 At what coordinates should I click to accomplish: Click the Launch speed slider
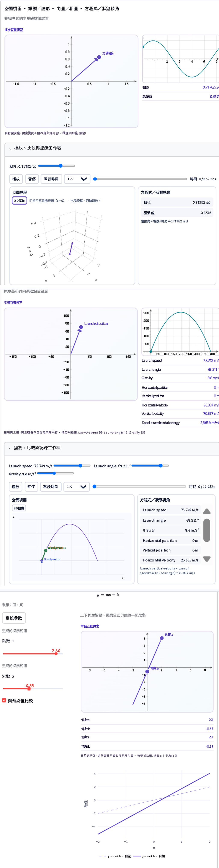72,466
